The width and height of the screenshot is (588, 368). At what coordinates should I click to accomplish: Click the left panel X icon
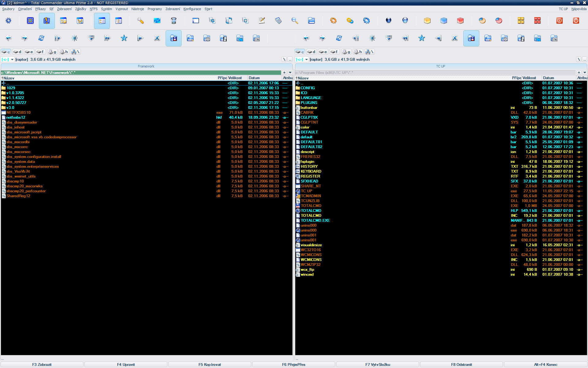point(157,38)
